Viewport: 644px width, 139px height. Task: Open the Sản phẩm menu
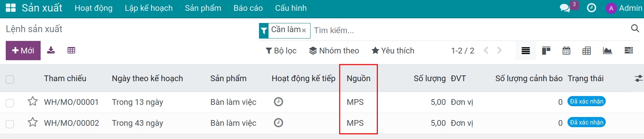[x=203, y=8]
